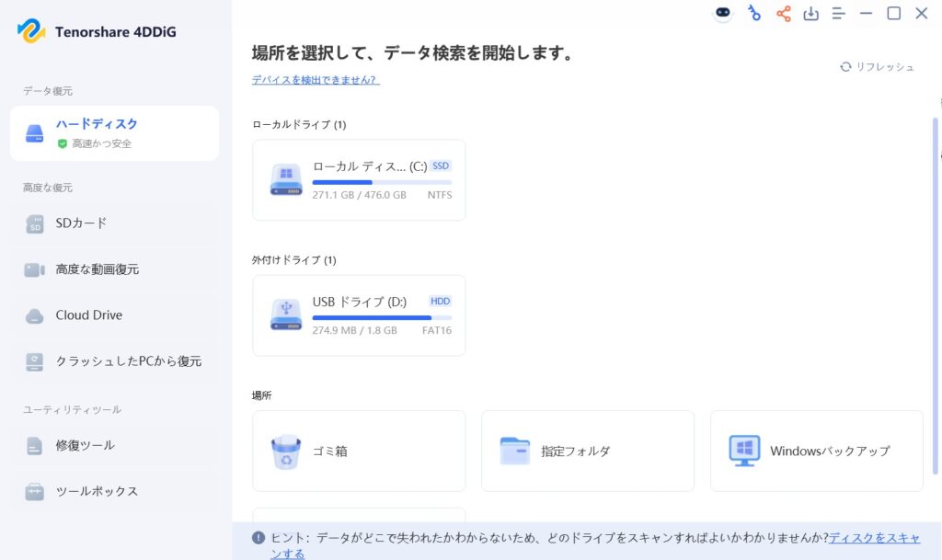The image size is (942, 560).
Task: Click the 外付けドライブ (1) section header
Action: (x=293, y=260)
